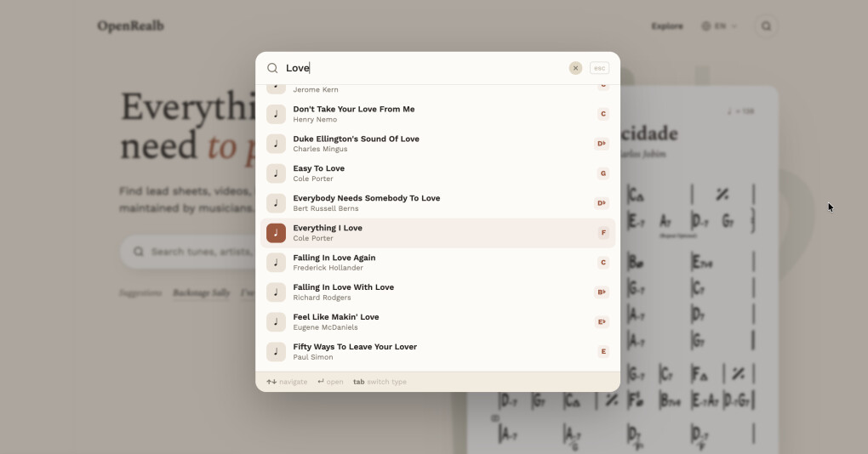Click the composer name Frederick Hollander
Screen dimensions: 868x454
click(328, 268)
